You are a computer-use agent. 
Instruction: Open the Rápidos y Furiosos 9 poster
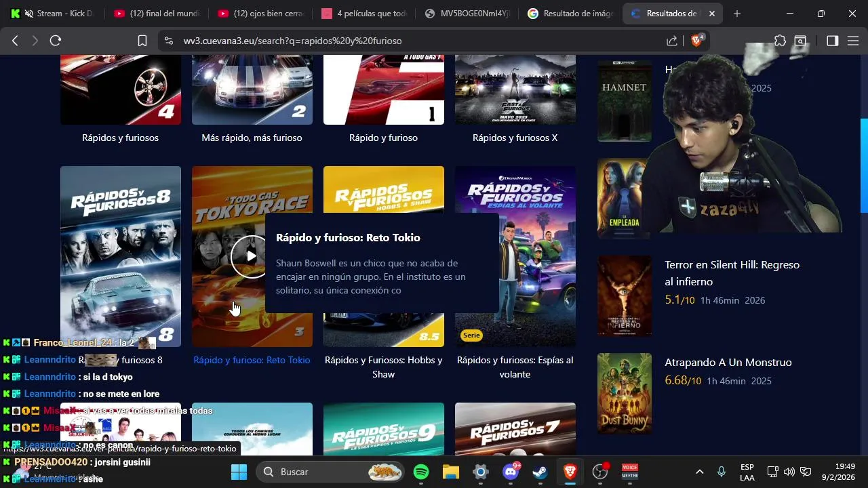(x=384, y=429)
